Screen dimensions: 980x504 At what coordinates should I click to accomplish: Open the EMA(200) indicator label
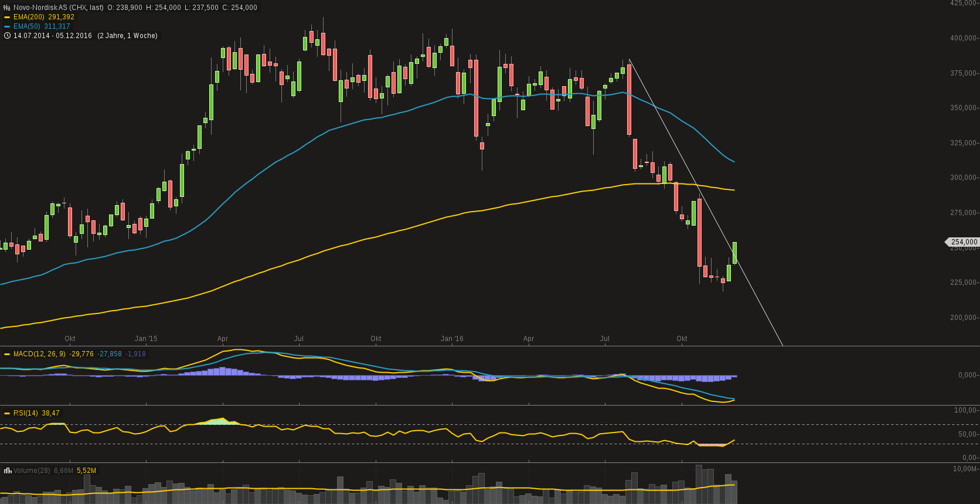(x=29, y=17)
